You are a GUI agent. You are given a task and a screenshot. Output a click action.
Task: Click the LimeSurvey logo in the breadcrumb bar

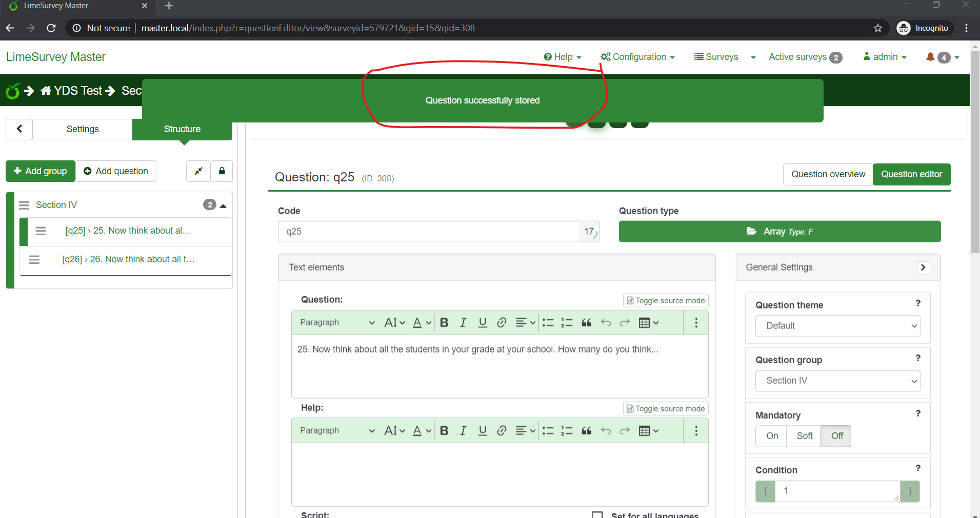click(12, 91)
